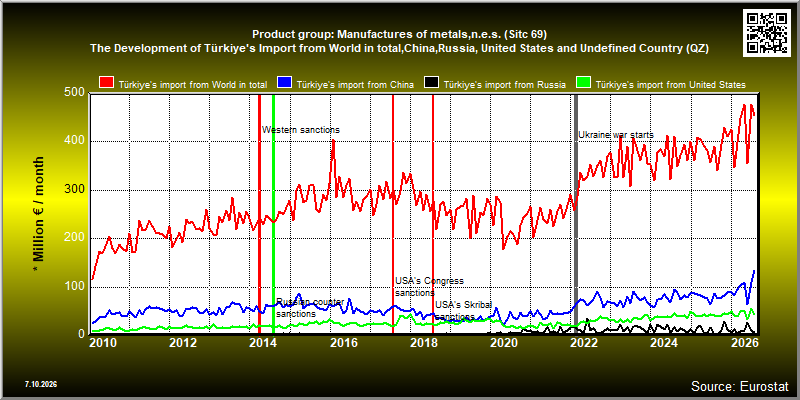Click the 2012 x-axis label

pyautogui.click(x=183, y=342)
